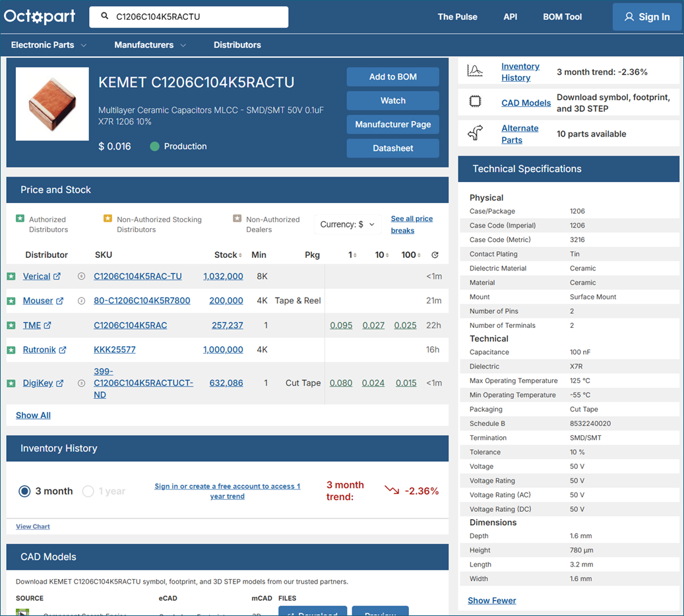This screenshot has width=684, height=616.
Task: Click the Add to BOM button
Action: click(392, 77)
